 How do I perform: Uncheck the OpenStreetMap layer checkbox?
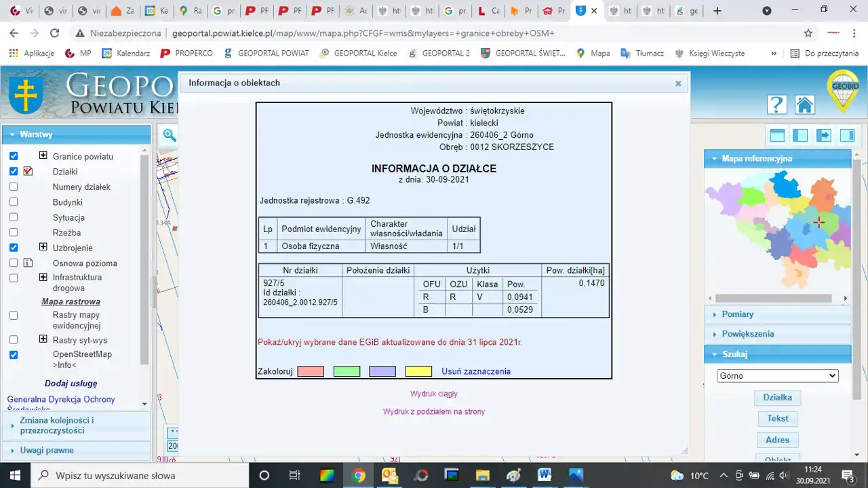coord(14,355)
